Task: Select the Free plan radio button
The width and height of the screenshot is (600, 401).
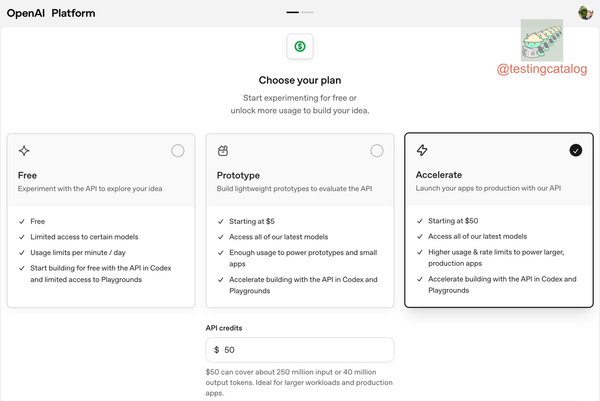Action: [178, 151]
